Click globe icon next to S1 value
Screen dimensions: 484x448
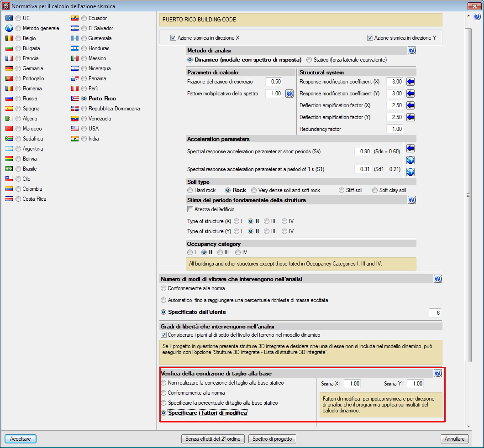coord(410,172)
